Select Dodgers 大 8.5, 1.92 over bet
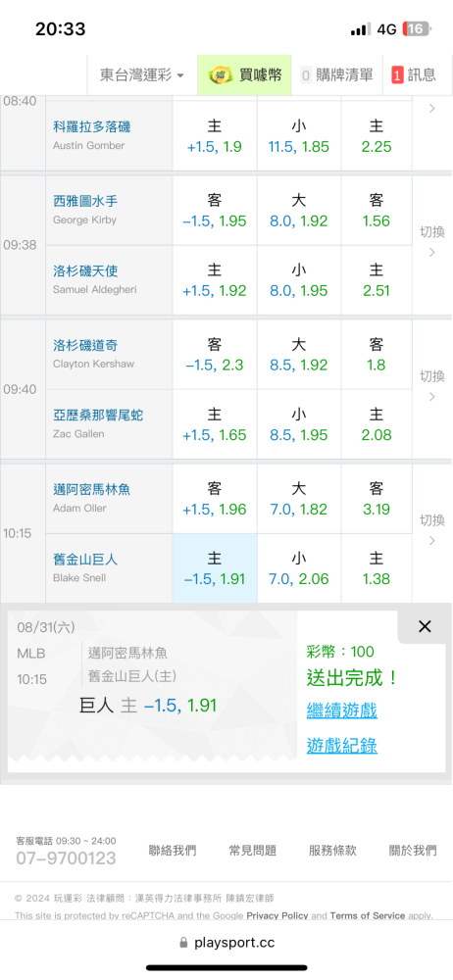 click(x=299, y=355)
